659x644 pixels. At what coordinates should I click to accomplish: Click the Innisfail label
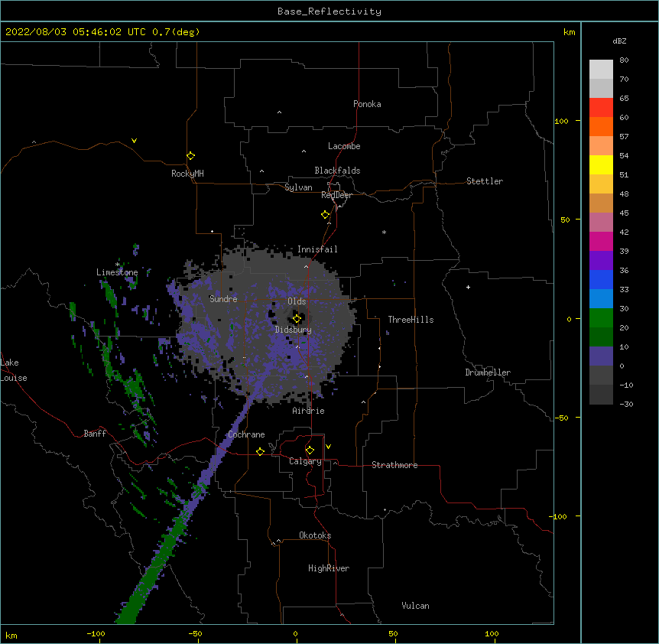(x=317, y=249)
